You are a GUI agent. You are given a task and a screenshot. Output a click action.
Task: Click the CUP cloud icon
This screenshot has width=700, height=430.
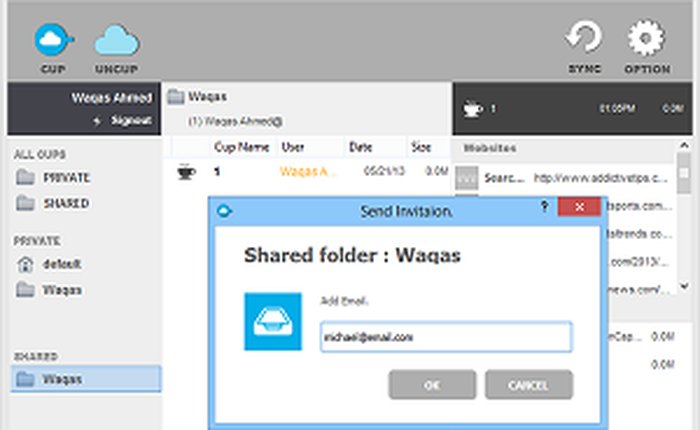pyautogui.click(x=53, y=41)
